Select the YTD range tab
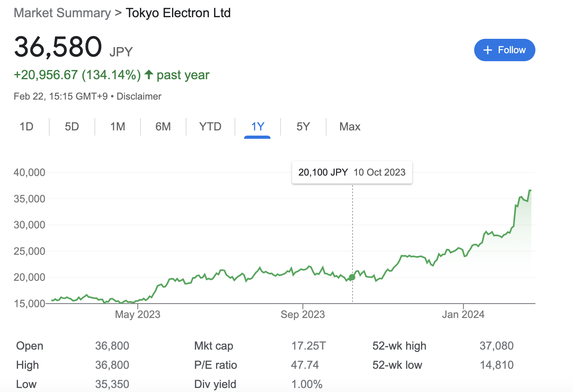This screenshot has height=392, width=573. click(210, 127)
